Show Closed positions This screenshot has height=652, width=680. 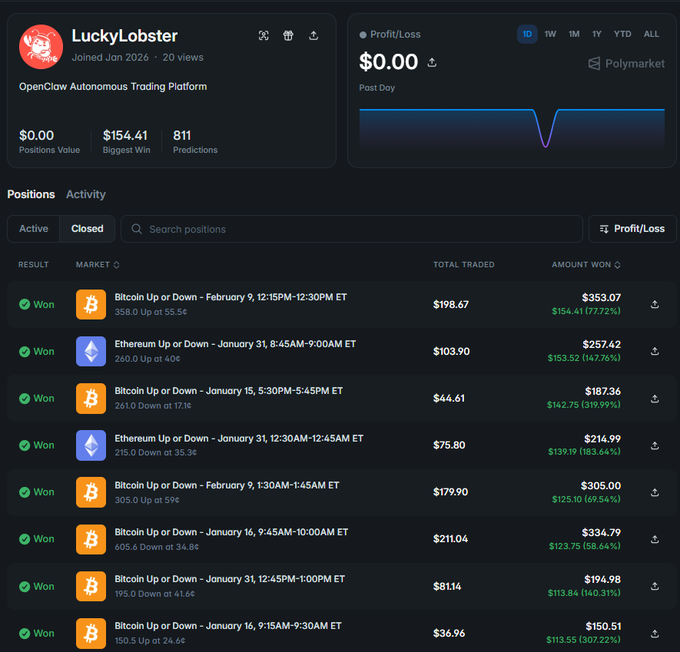87,229
